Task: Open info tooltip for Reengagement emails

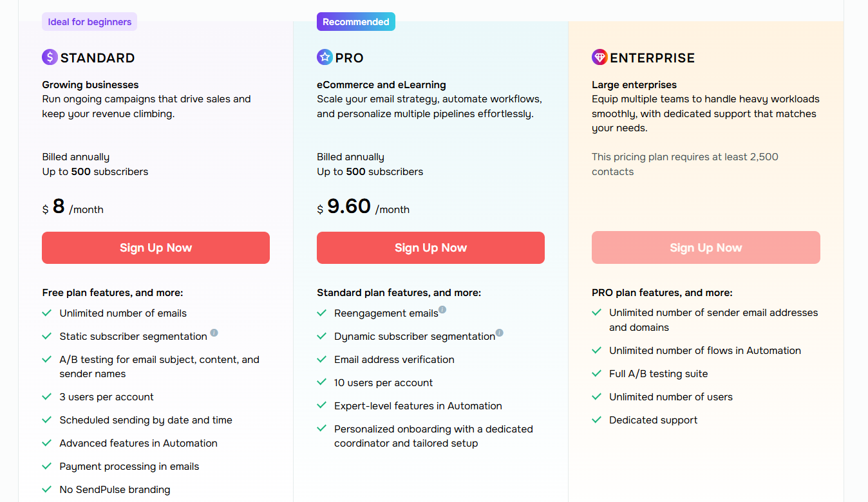Action: (442, 310)
